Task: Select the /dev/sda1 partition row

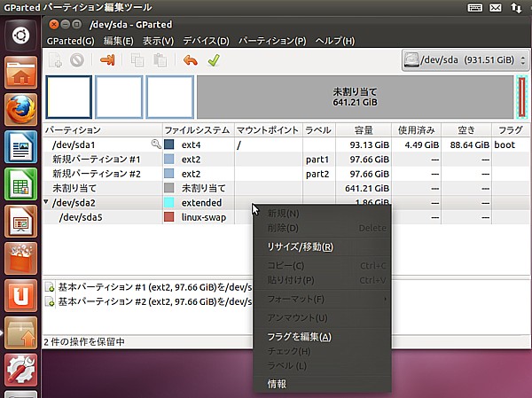Action: coord(286,144)
